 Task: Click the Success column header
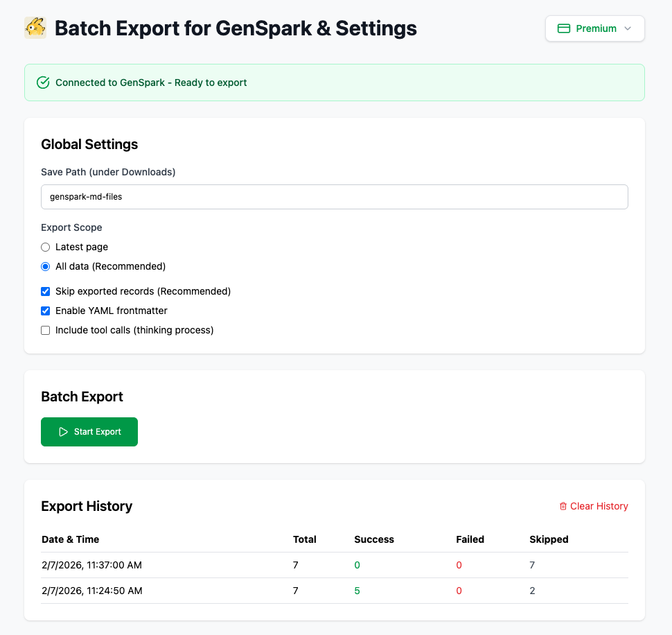pyautogui.click(x=373, y=539)
